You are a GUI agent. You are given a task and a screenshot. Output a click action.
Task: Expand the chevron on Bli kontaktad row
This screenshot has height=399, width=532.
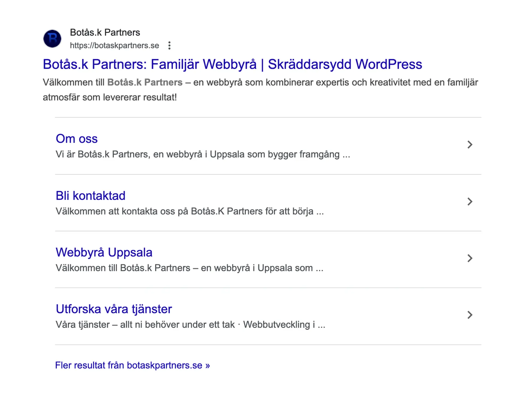(x=470, y=202)
